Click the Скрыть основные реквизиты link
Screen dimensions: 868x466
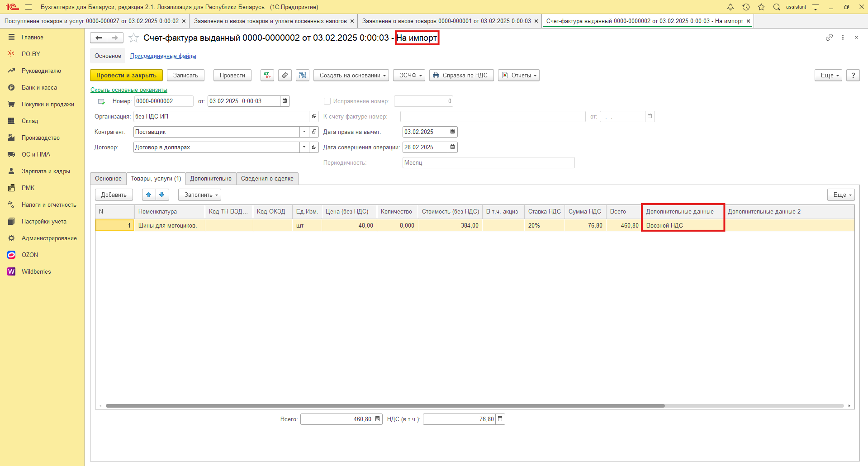tap(129, 90)
